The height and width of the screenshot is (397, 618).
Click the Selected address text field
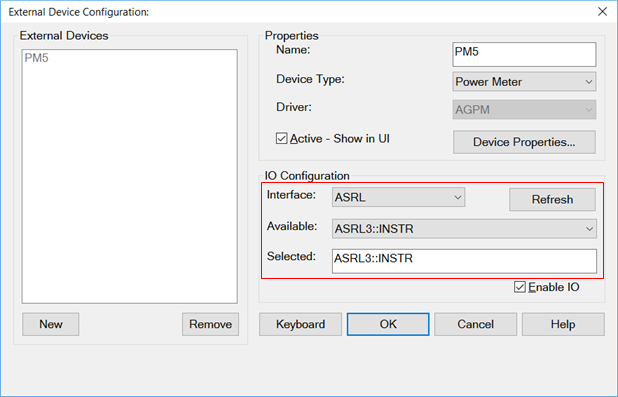point(464,261)
